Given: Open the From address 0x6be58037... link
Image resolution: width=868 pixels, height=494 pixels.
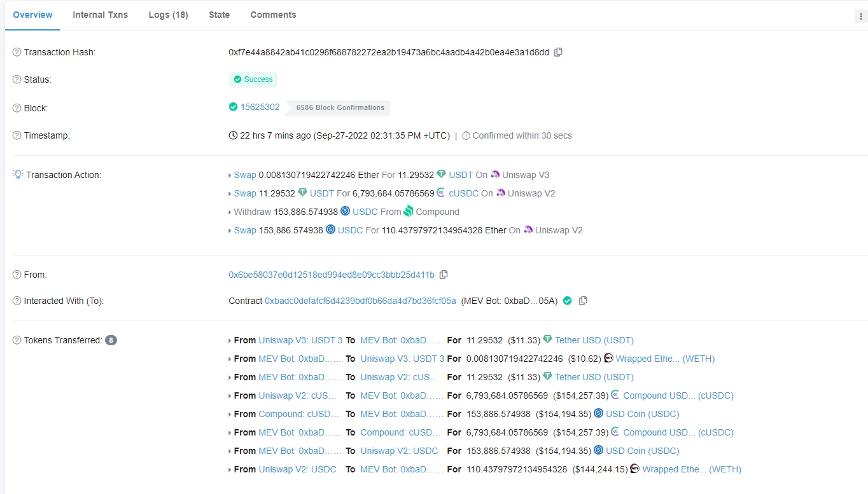Looking at the screenshot, I should click(x=332, y=275).
